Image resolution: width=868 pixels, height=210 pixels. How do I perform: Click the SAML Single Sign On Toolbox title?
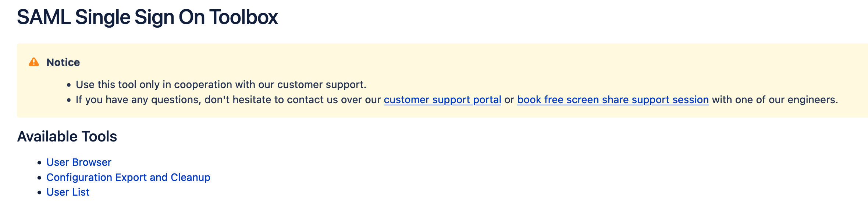[x=147, y=17]
